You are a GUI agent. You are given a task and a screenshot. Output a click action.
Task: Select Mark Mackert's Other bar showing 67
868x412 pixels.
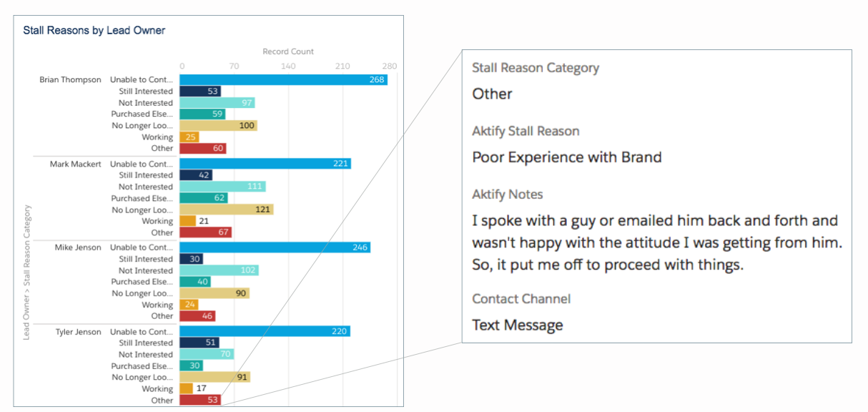pos(205,232)
